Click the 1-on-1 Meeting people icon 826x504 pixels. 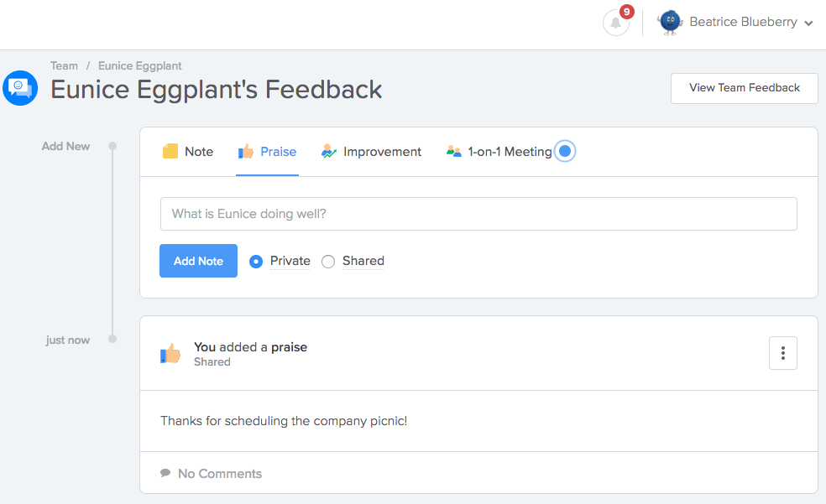453,152
